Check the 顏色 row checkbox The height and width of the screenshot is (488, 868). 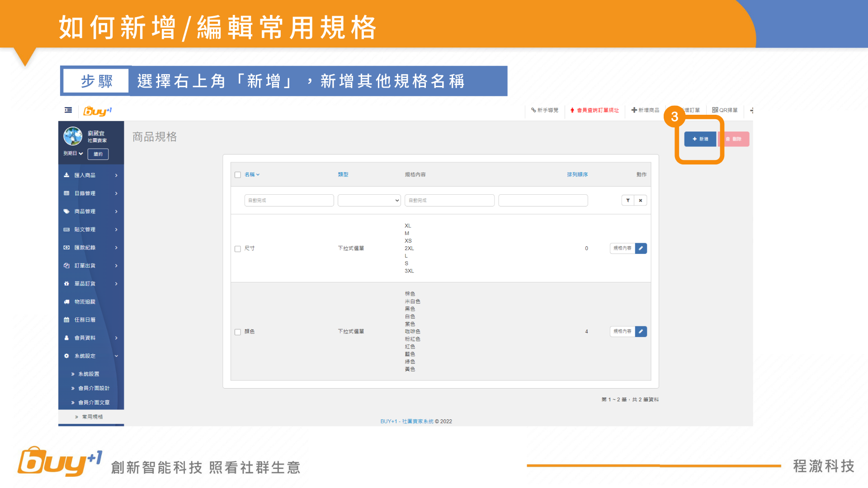tap(238, 332)
